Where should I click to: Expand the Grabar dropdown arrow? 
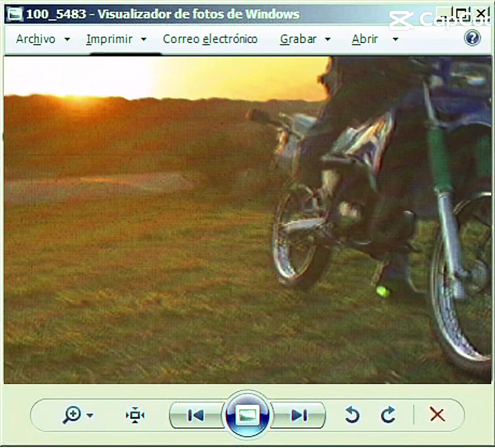click(x=328, y=39)
